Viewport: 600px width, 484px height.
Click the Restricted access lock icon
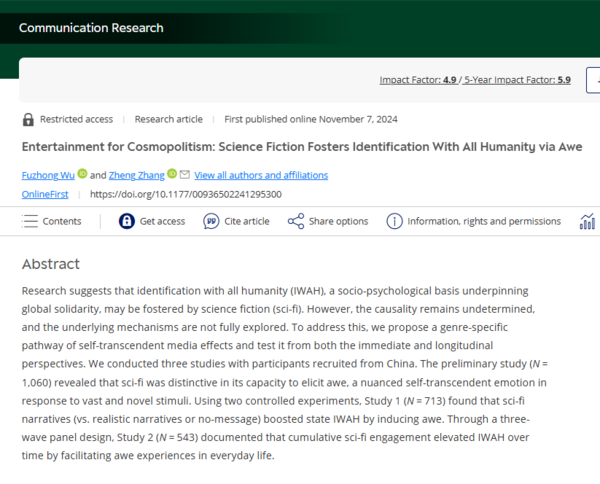[28, 119]
